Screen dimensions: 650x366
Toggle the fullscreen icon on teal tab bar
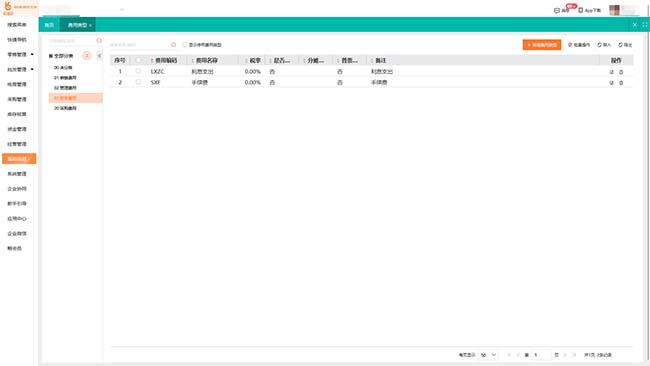(645, 24)
